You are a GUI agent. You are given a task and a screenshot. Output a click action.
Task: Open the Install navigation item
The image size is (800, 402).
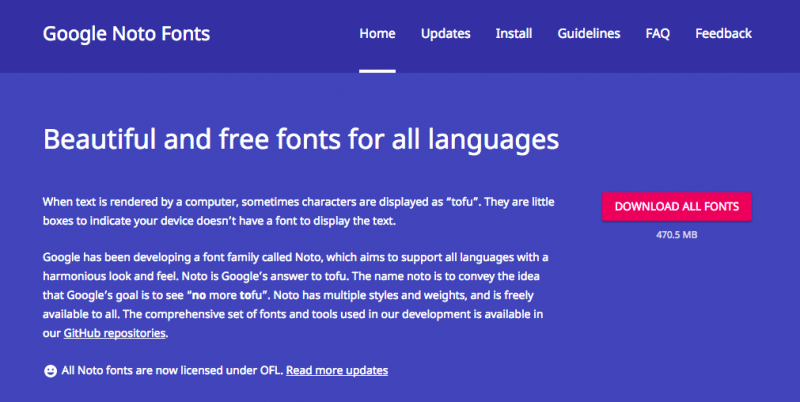[514, 34]
